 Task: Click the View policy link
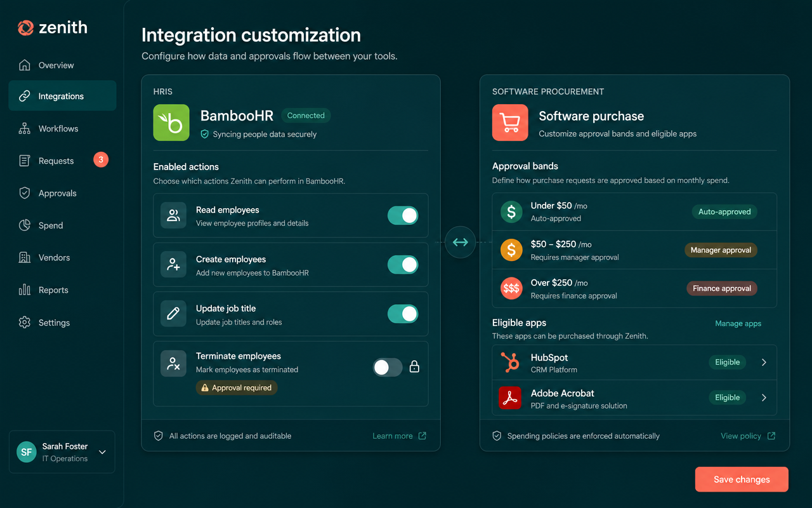[x=748, y=436]
